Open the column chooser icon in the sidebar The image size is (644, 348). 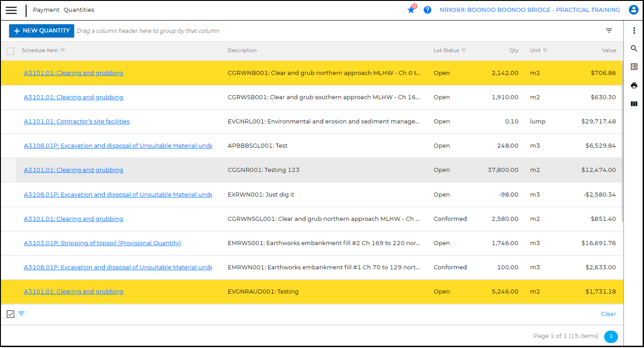pos(634,104)
